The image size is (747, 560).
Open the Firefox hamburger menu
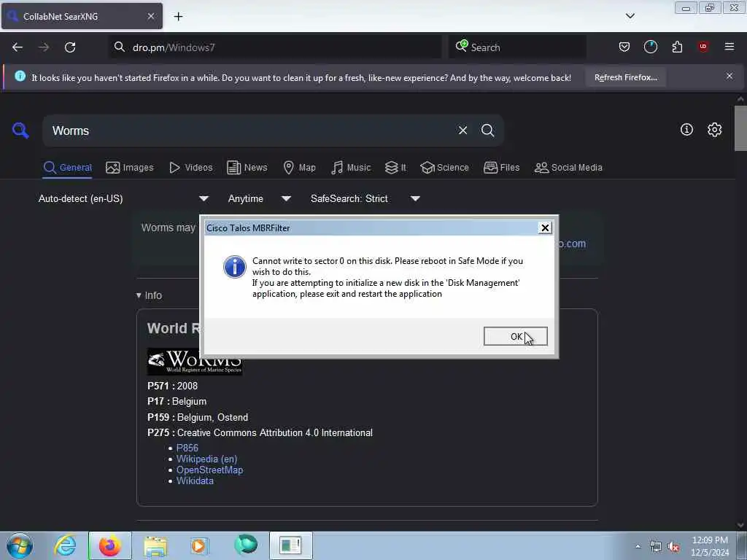(729, 47)
